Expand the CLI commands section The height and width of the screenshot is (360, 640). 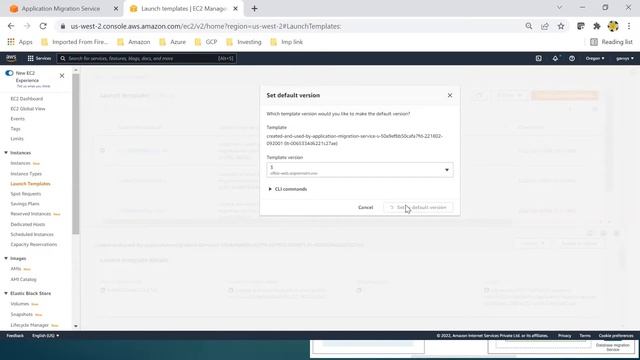tap(287, 189)
